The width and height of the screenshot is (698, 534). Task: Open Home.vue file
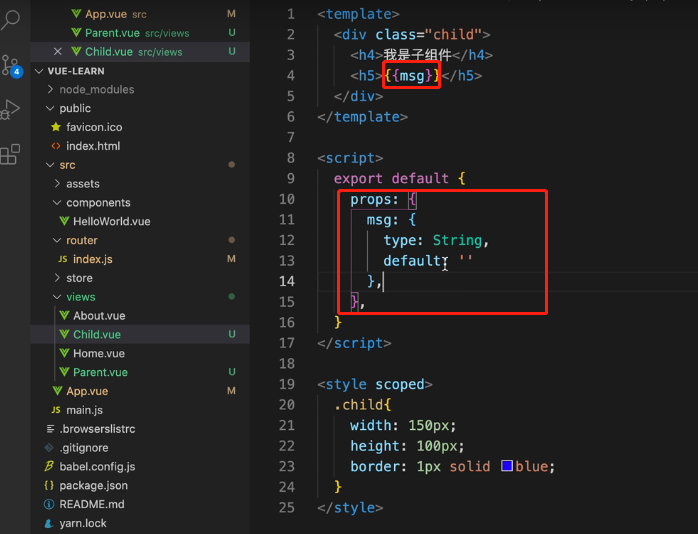pos(140,353)
